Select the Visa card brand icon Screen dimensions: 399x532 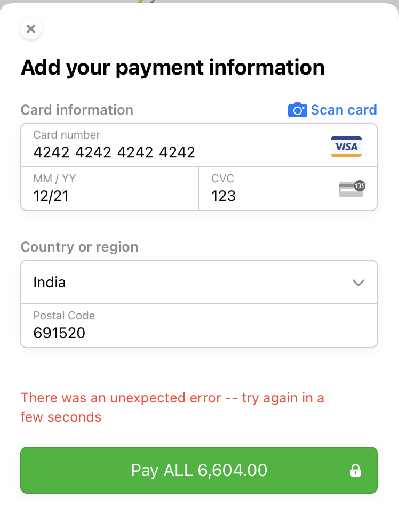point(346,146)
